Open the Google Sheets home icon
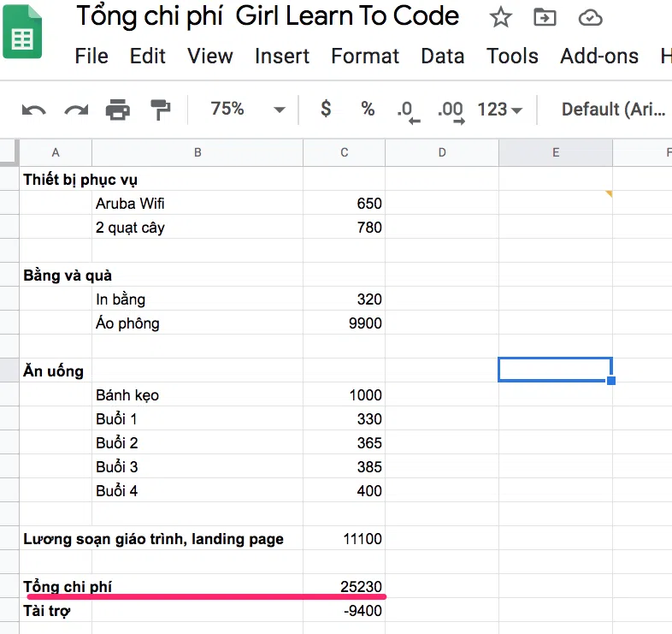The image size is (672, 634). pos(22,32)
